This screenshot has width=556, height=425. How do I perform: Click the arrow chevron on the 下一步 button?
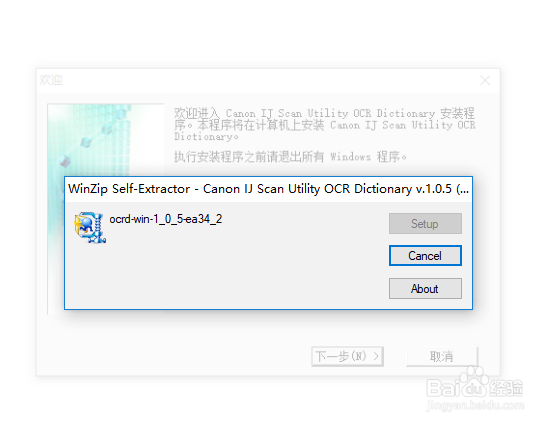coord(376,356)
